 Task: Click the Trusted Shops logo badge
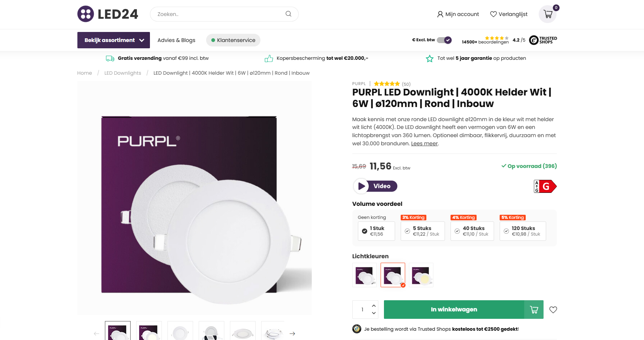point(543,40)
